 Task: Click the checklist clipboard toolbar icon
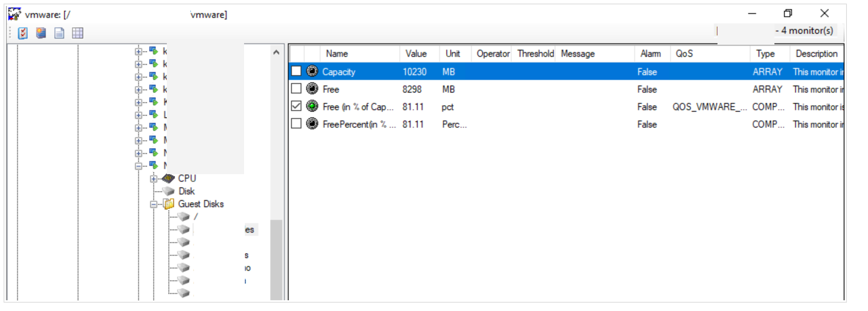pos(23,33)
